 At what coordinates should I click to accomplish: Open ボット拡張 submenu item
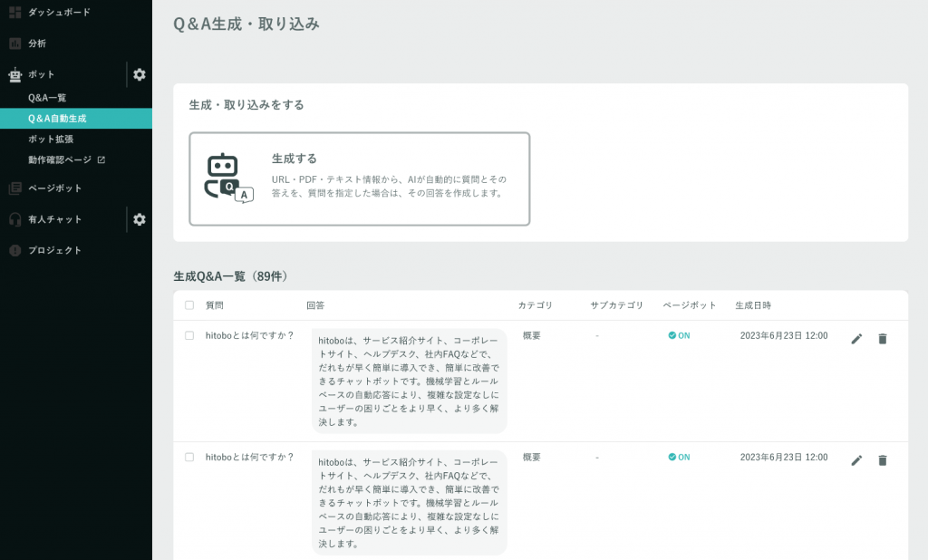pos(51,140)
